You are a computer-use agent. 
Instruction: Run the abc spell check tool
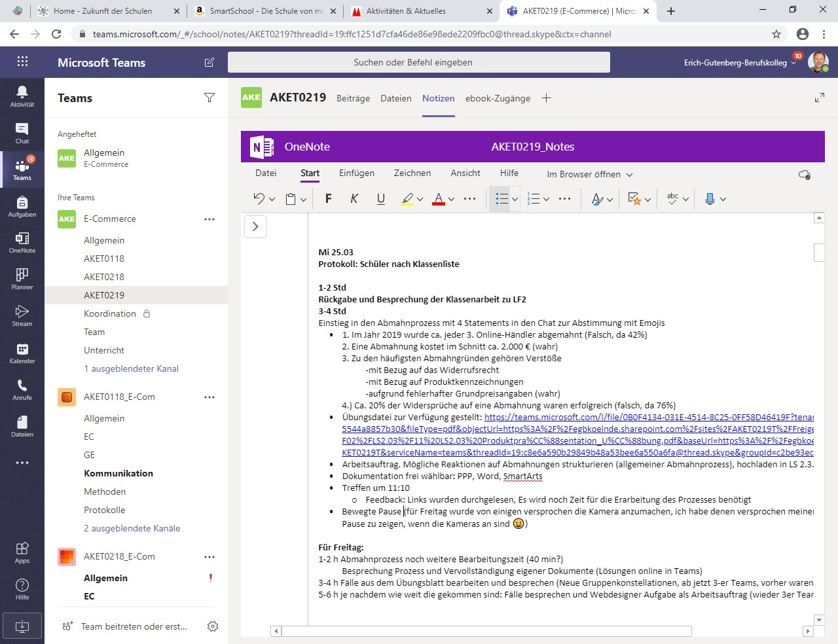672,198
